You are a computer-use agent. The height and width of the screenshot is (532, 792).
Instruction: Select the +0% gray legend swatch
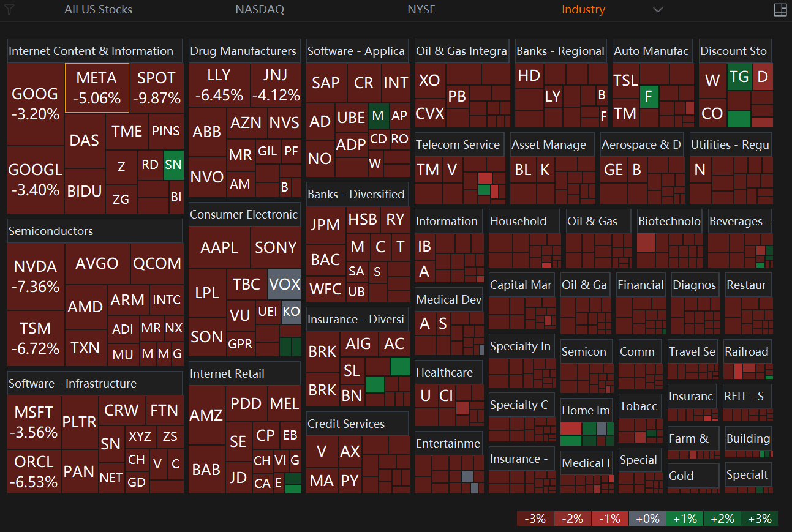[647, 519]
